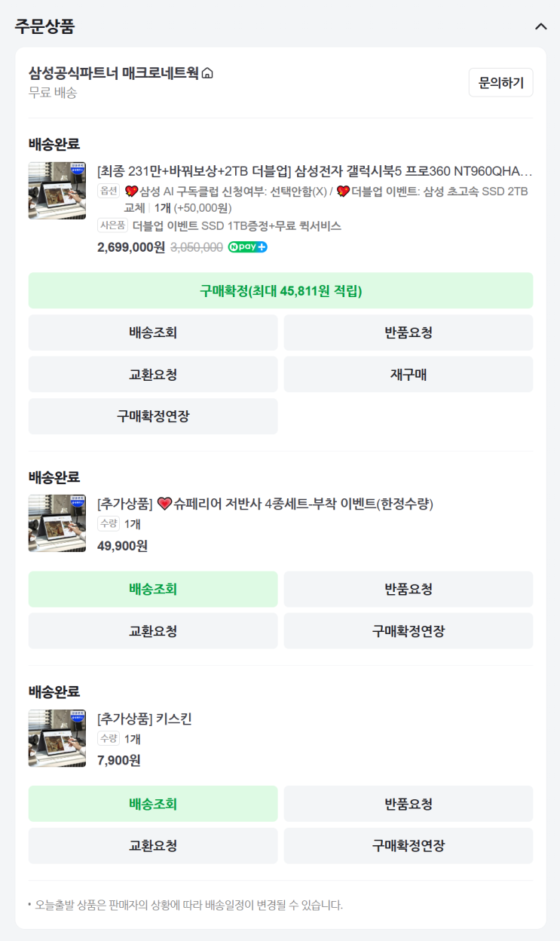Viewport: 560px width, 941px height.
Task: Extend purchase confirmation for the Galaxy Book
Action: coord(153,416)
